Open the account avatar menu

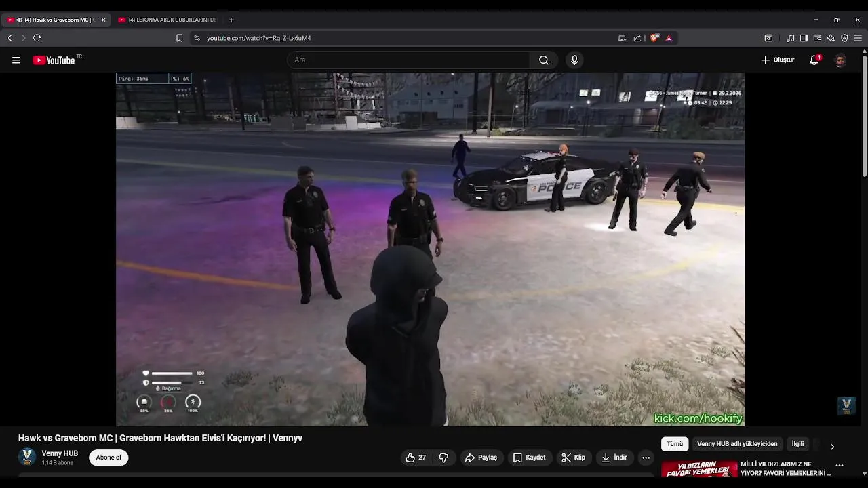click(840, 60)
